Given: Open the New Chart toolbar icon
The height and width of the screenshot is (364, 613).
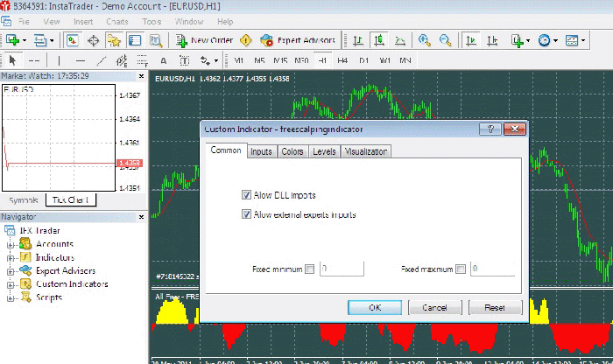Looking at the screenshot, I should click(x=12, y=40).
